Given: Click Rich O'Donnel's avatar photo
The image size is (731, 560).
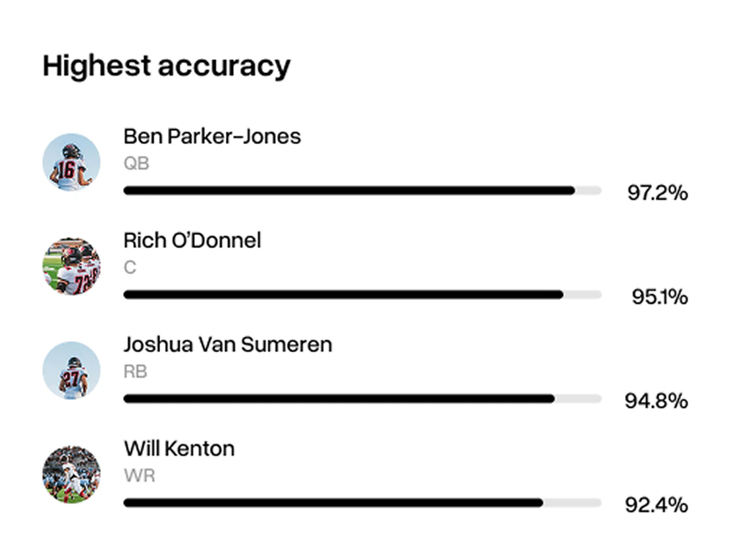Looking at the screenshot, I should pos(71,266).
